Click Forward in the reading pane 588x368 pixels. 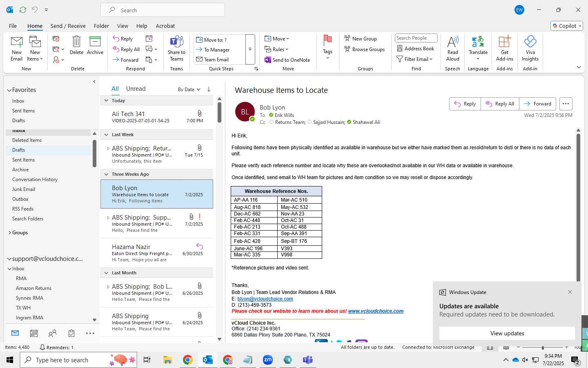tap(538, 104)
